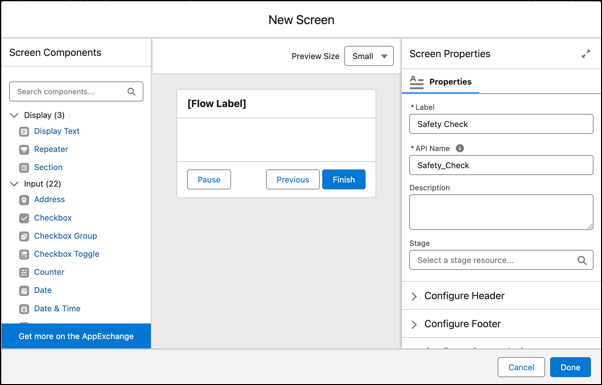Focus the Search components field
The height and width of the screenshot is (385, 602).
76,92
